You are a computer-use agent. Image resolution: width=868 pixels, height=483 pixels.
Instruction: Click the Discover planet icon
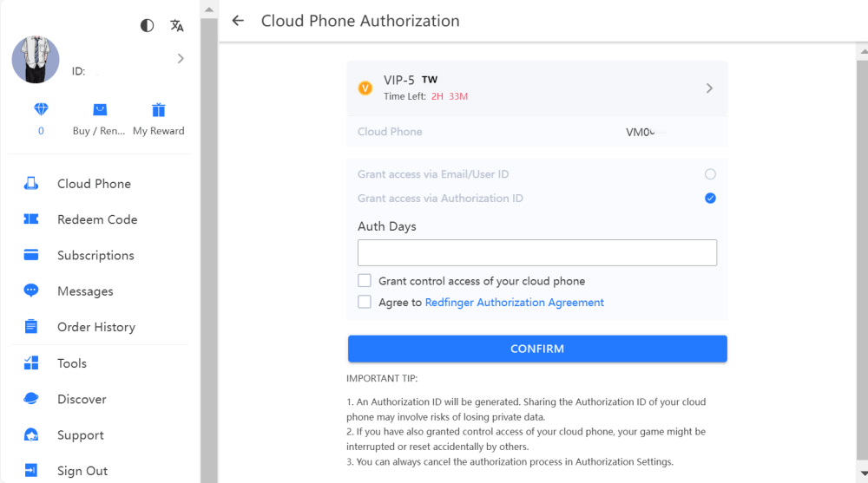click(x=31, y=398)
